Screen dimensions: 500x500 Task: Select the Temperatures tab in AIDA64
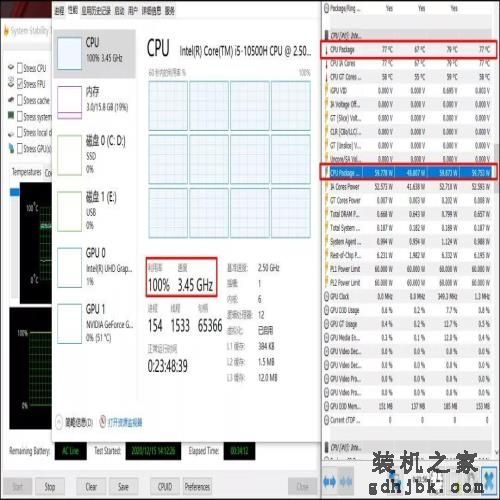[26, 172]
